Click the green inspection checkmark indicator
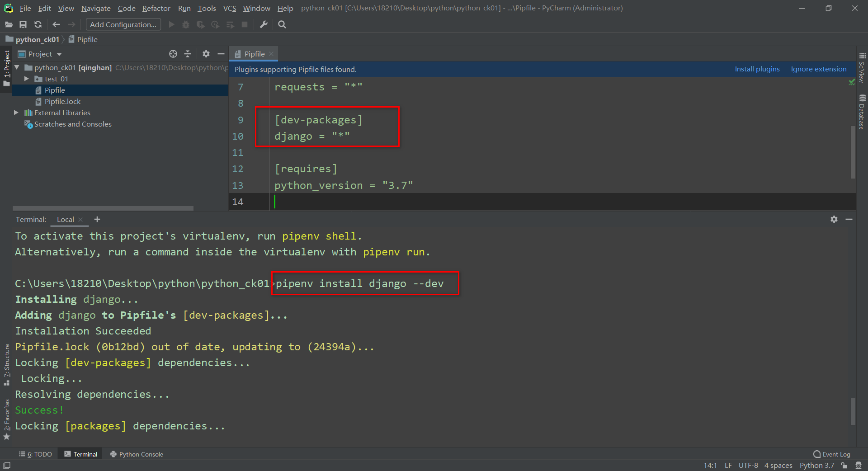Image resolution: width=868 pixels, height=471 pixels. pyautogui.click(x=852, y=82)
